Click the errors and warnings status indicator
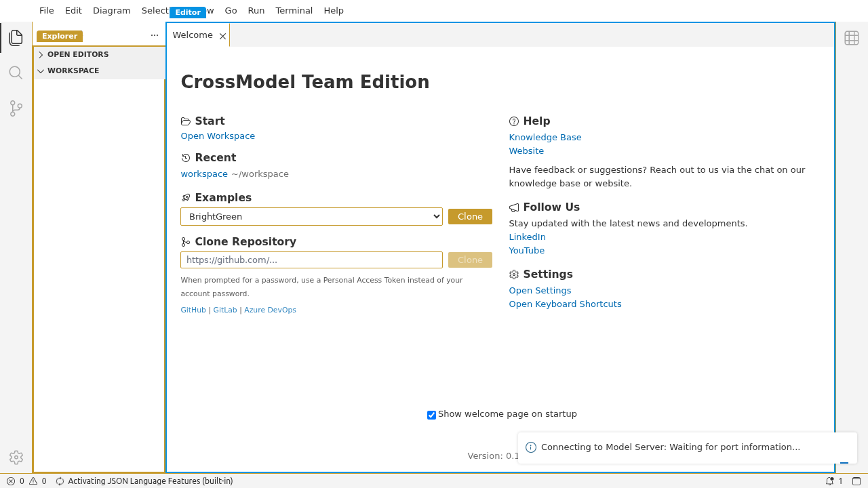 pos(26,481)
